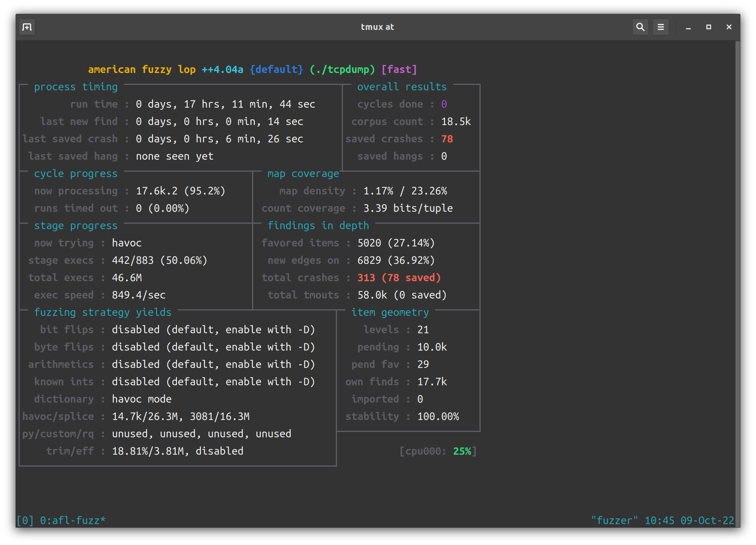Screen dimensions: 756x545
Task: Click the cpu000 25% indicator
Action: [x=438, y=451]
